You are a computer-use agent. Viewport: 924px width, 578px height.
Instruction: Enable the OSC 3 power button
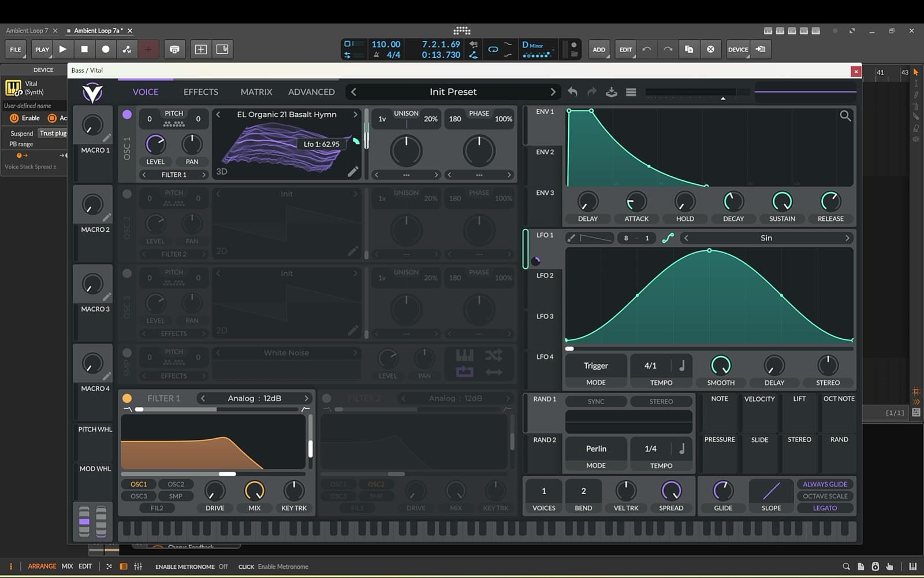[x=127, y=273]
